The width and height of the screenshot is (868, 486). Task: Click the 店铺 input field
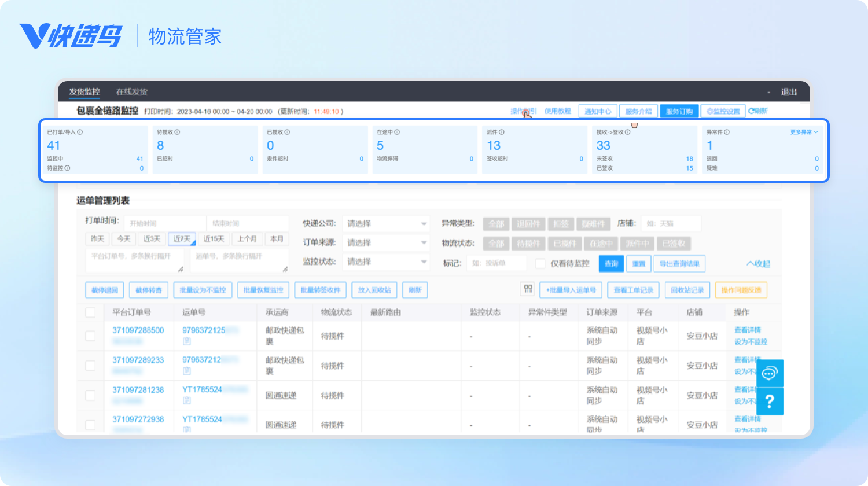(670, 223)
